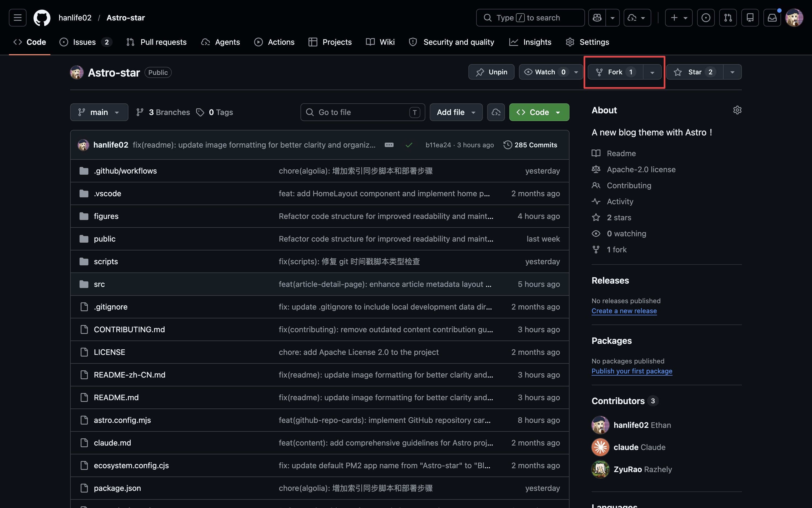Switch to the Wiki tab
812x508 pixels.
(x=380, y=42)
